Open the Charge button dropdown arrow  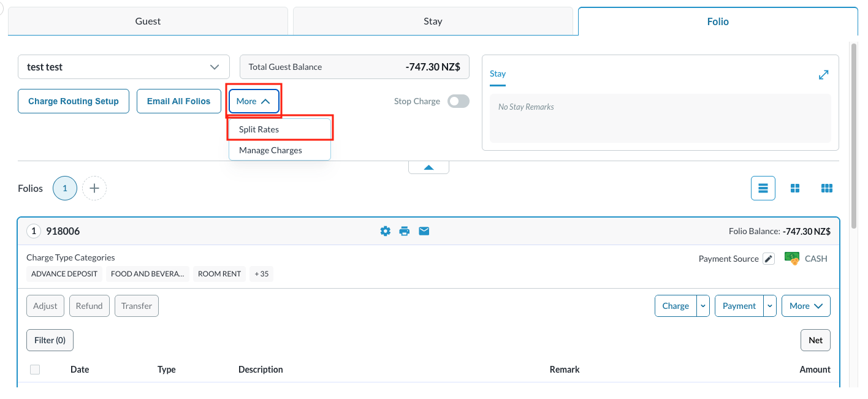point(703,306)
